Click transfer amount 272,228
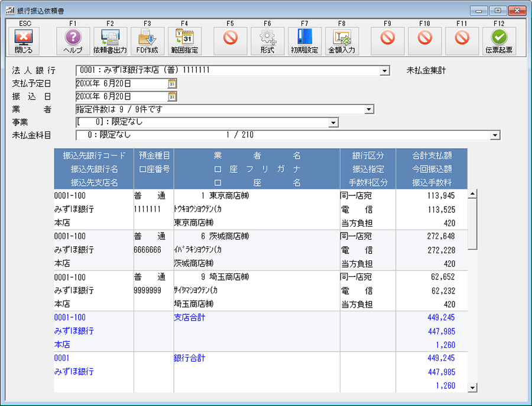 [x=441, y=250]
